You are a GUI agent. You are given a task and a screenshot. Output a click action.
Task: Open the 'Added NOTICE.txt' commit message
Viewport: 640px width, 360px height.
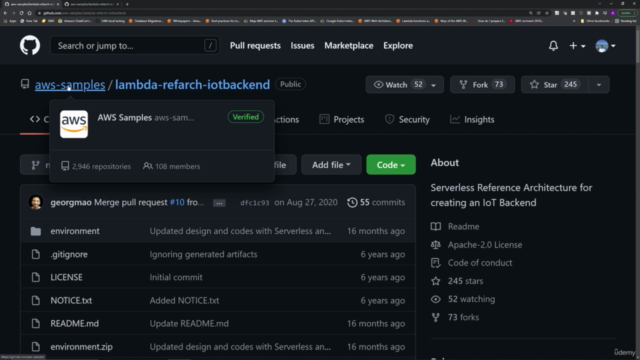point(184,300)
